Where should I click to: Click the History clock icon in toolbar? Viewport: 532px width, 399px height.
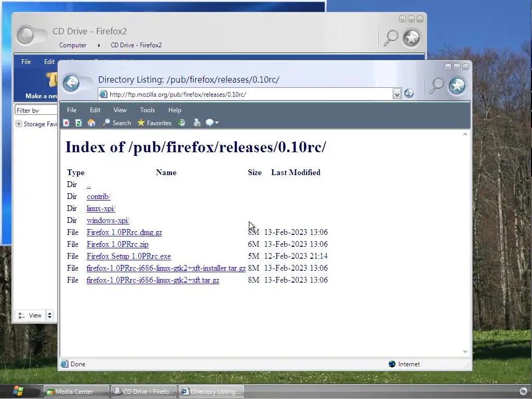tap(182, 123)
